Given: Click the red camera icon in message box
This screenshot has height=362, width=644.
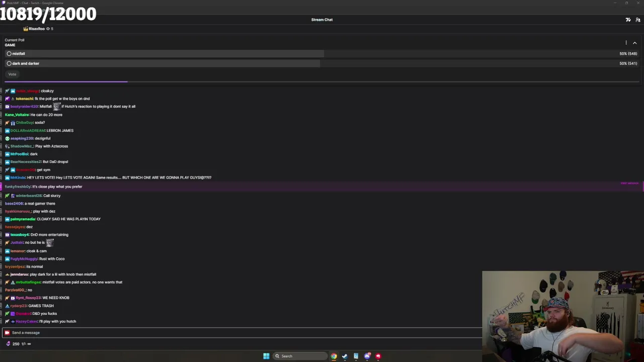Looking at the screenshot, I should click(7, 332).
